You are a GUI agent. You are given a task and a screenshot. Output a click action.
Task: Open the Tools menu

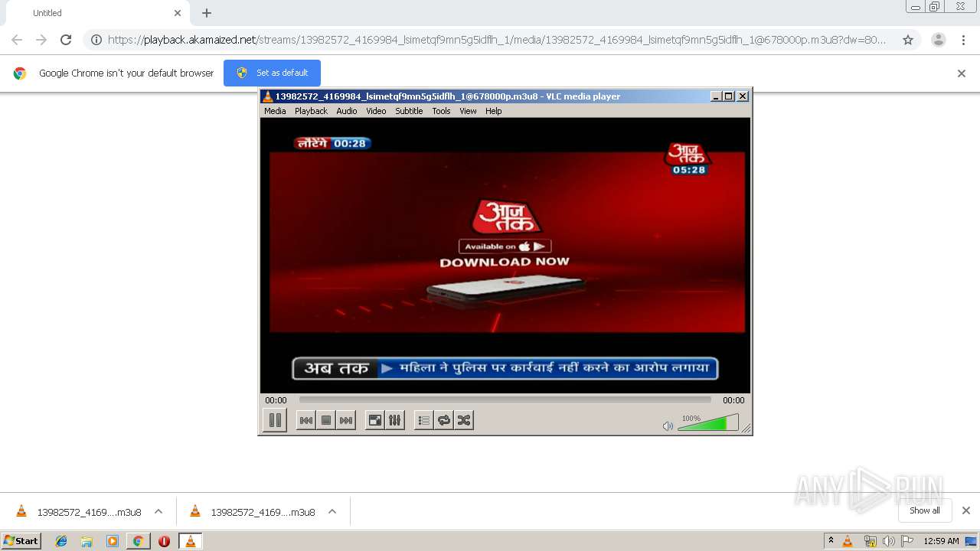click(x=441, y=111)
